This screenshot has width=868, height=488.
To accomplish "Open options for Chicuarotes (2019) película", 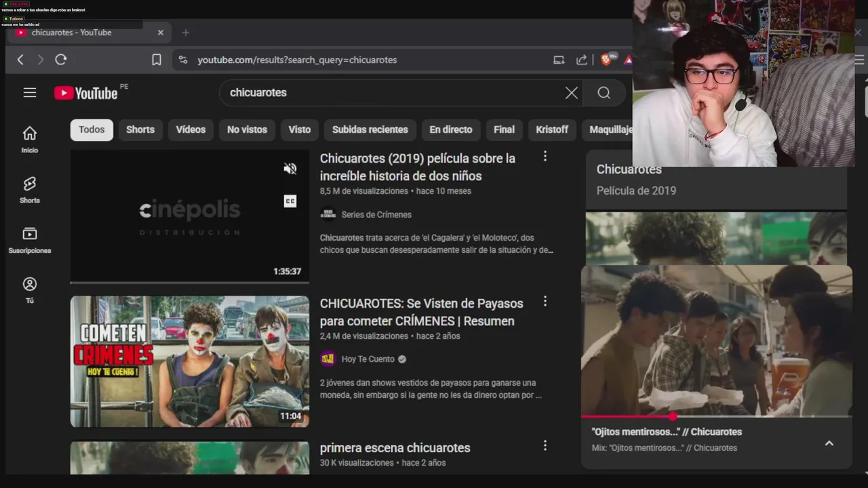I will pyautogui.click(x=545, y=157).
